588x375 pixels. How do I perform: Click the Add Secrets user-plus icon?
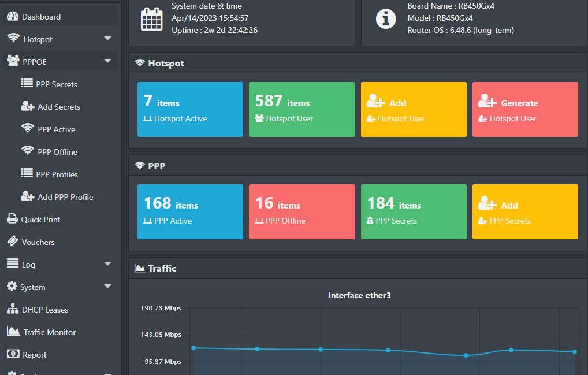point(27,106)
